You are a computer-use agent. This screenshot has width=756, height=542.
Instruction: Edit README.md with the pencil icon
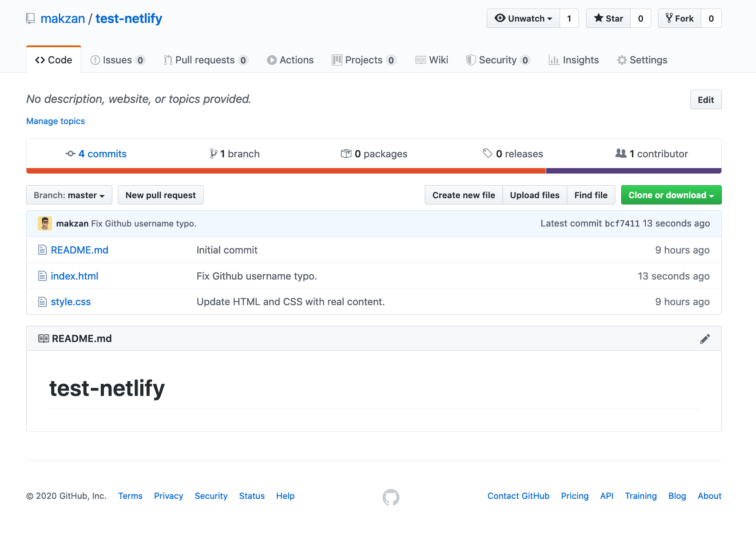[x=705, y=339]
